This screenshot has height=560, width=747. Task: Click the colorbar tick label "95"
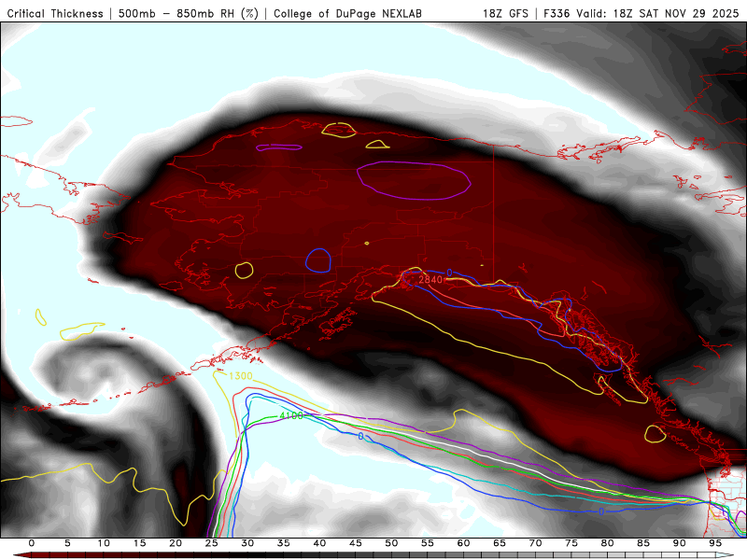tap(715, 543)
